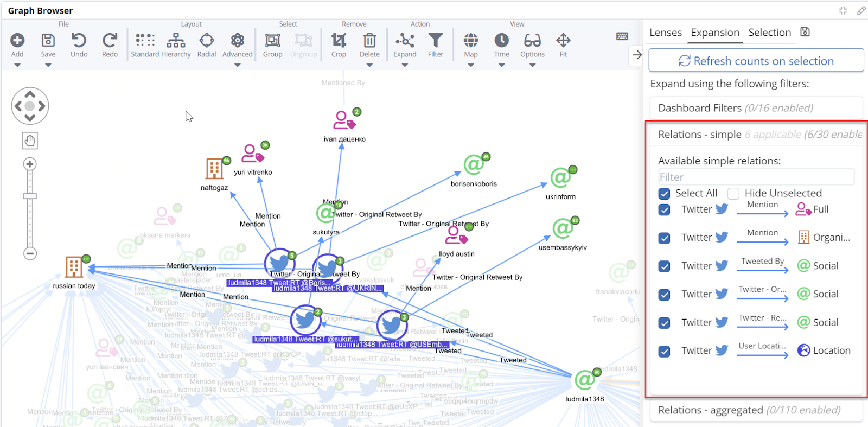Select the borisenkoboris account node
This screenshot has width=868, height=427.
coord(474,164)
